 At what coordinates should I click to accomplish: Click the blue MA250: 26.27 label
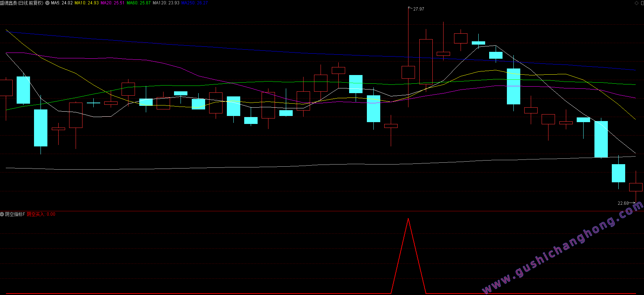coord(195,3)
